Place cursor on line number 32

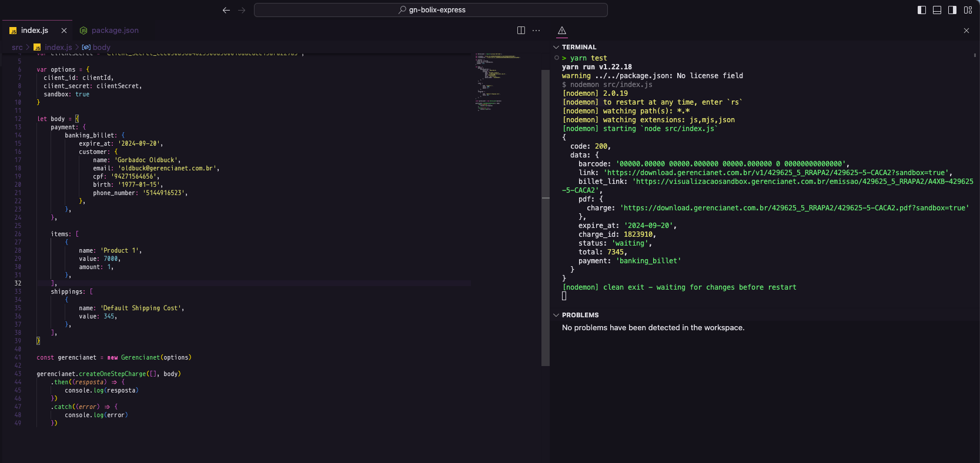pos(18,283)
